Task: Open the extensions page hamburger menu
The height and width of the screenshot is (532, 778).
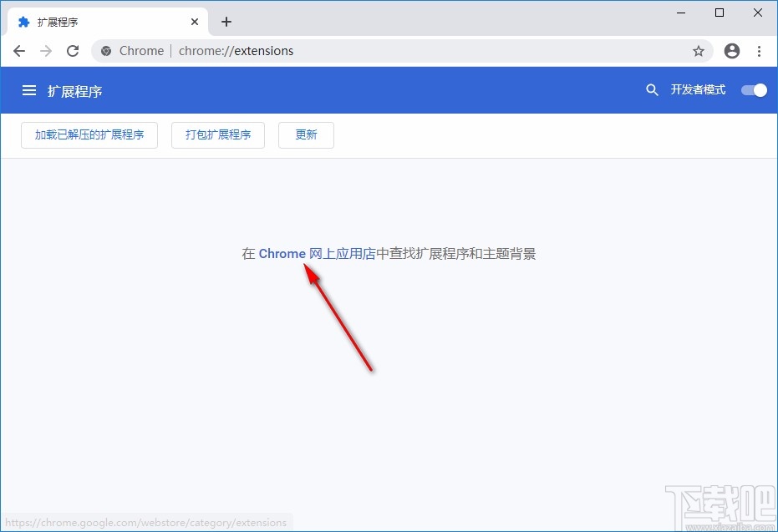Action: point(29,90)
